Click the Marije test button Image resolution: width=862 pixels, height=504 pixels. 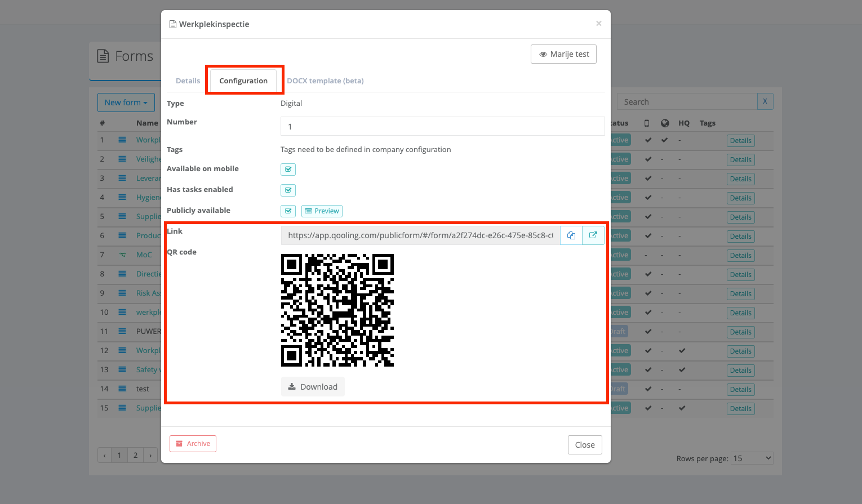[x=563, y=54]
